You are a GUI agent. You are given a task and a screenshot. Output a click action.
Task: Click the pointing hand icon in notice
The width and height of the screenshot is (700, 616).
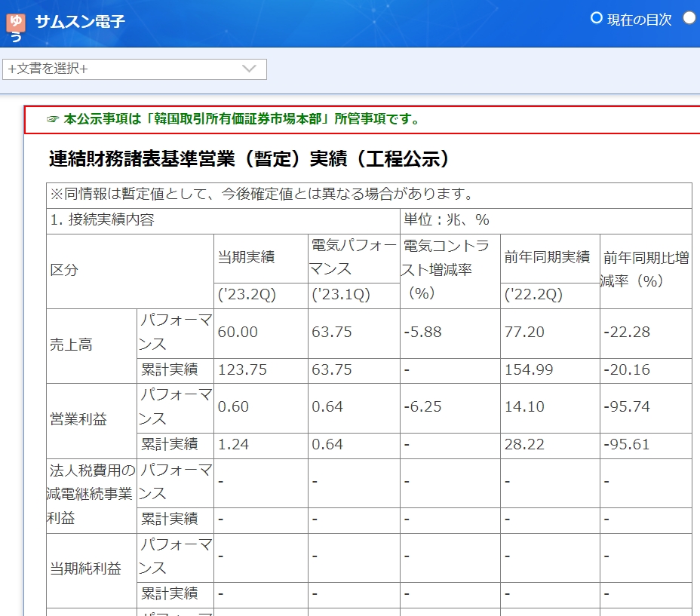click(52, 119)
